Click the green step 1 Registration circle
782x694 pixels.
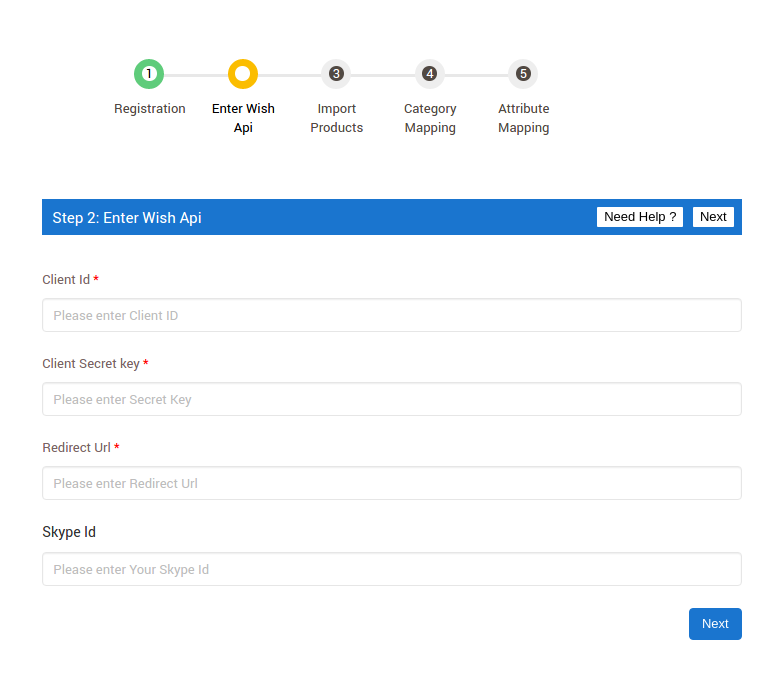click(x=149, y=74)
